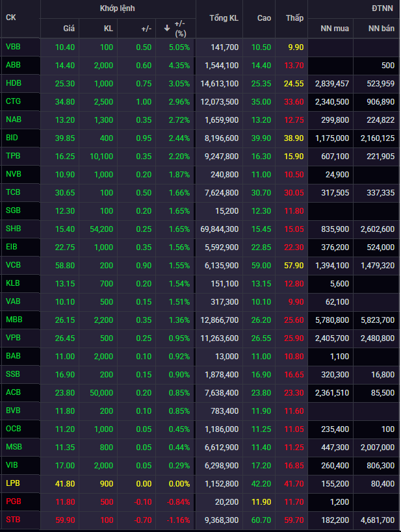Select the CTG ticker symbol
Image resolution: width=401 pixels, height=532 pixels.
(13, 102)
